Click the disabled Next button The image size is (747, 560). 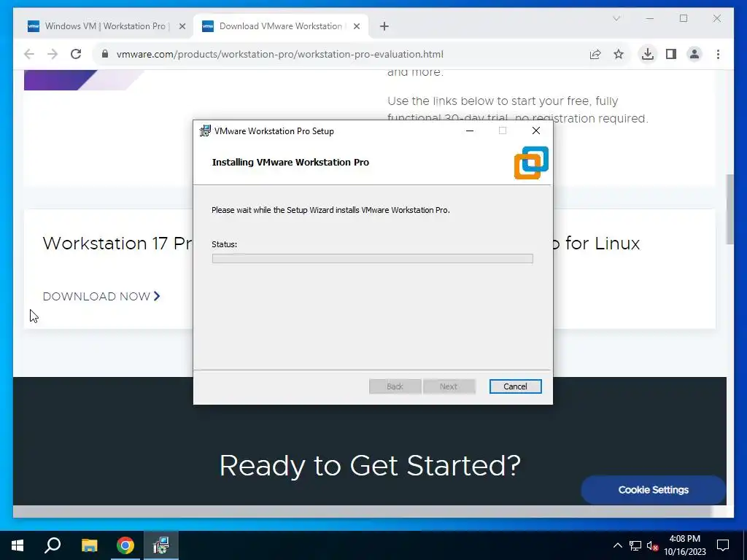pos(449,386)
